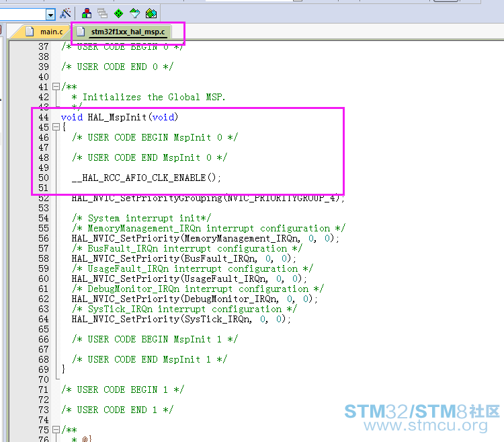Viewport: 504px width, 442px height.
Task: Click the greyed Manage Multi-Project Workspace icon
Action: [103, 13]
